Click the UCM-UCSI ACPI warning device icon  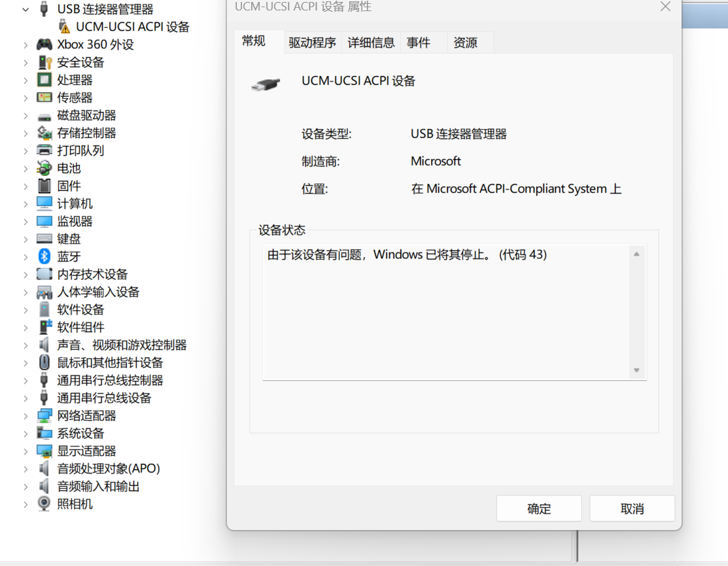[x=64, y=26]
